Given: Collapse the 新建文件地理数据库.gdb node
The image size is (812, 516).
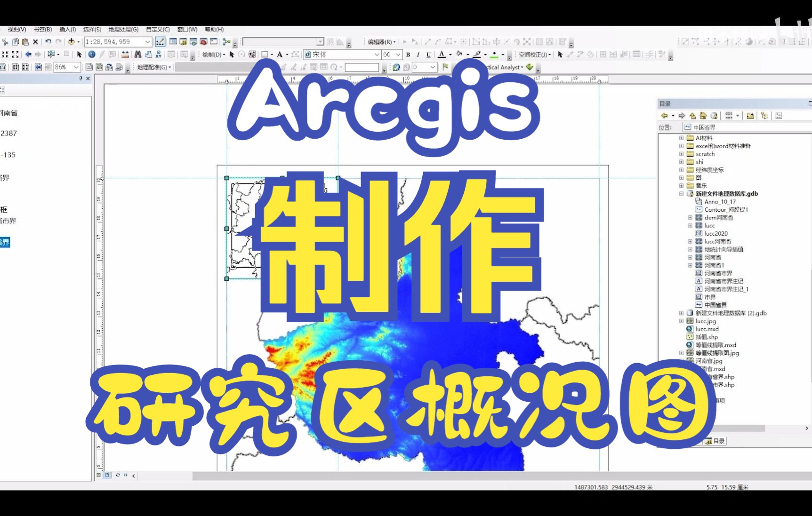Looking at the screenshot, I should click(681, 193).
